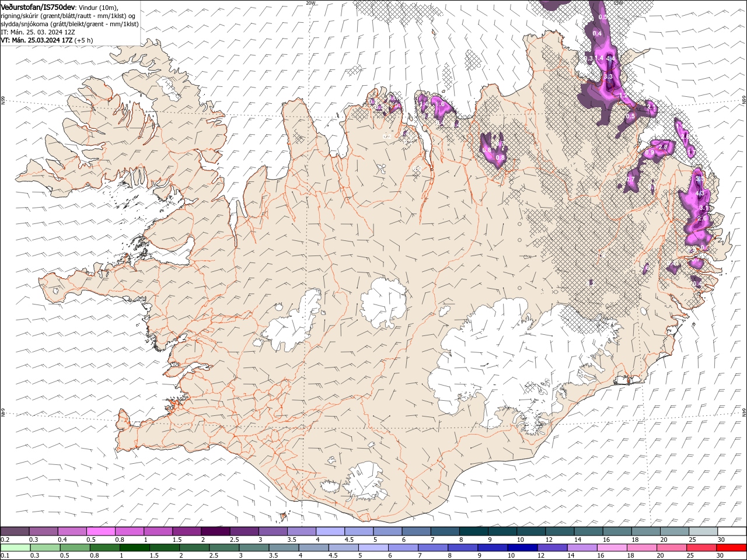Pick the white 30 swatch, upper legend
The width and height of the screenshot is (747, 560).
click(732, 531)
